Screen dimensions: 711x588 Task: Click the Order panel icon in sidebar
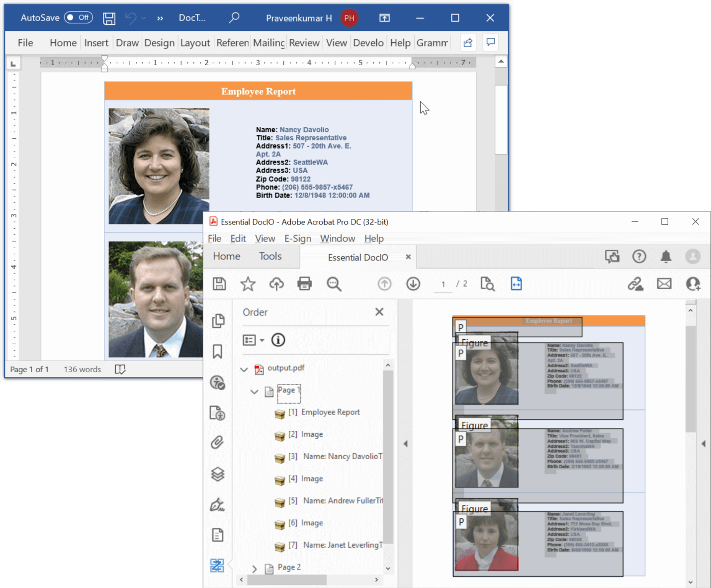(217, 565)
